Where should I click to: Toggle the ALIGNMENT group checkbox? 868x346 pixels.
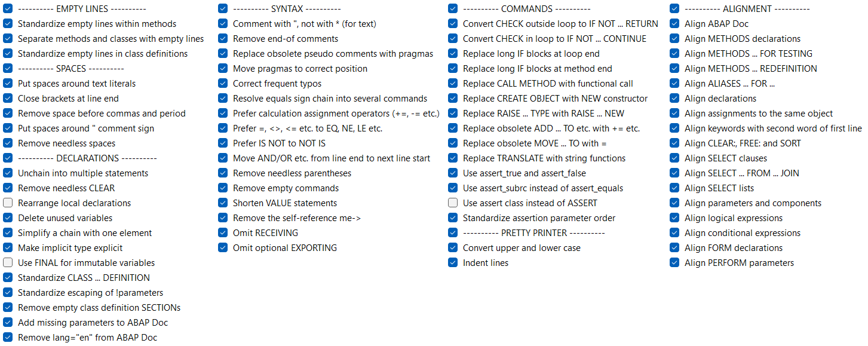[x=674, y=9]
